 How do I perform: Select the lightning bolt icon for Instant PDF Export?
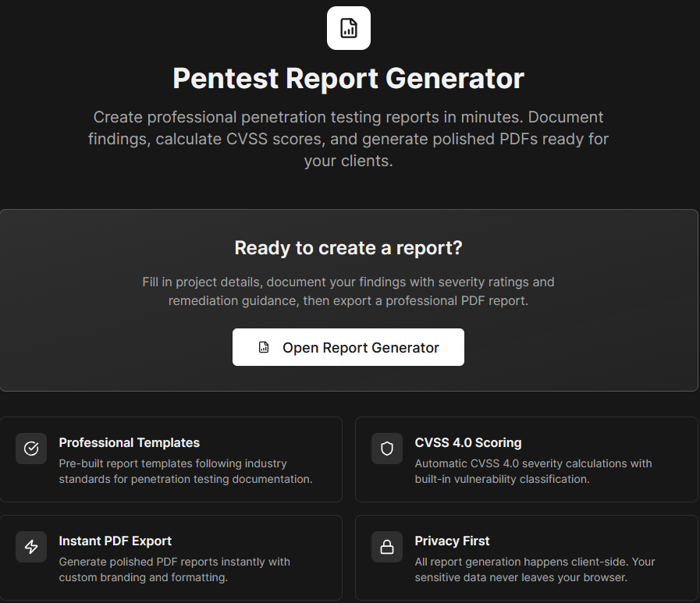click(30, 547)
